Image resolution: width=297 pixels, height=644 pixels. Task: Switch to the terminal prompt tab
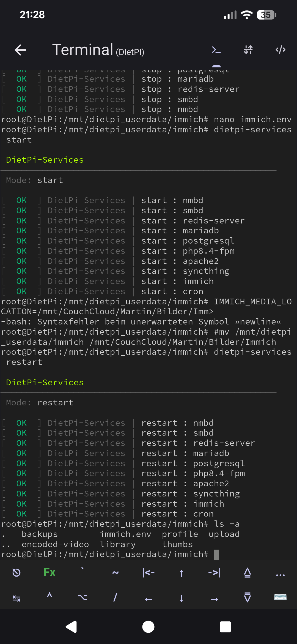[x=216, y=50]
